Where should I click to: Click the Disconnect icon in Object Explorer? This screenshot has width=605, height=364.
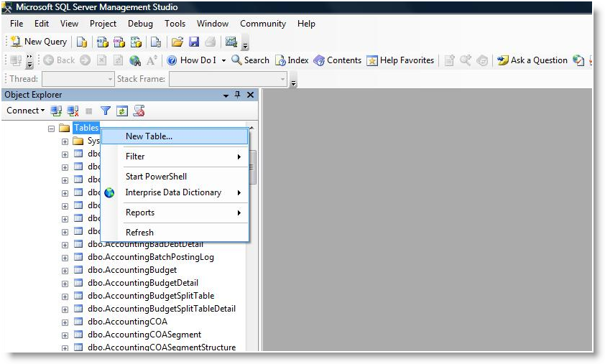[x=73, y=111]
